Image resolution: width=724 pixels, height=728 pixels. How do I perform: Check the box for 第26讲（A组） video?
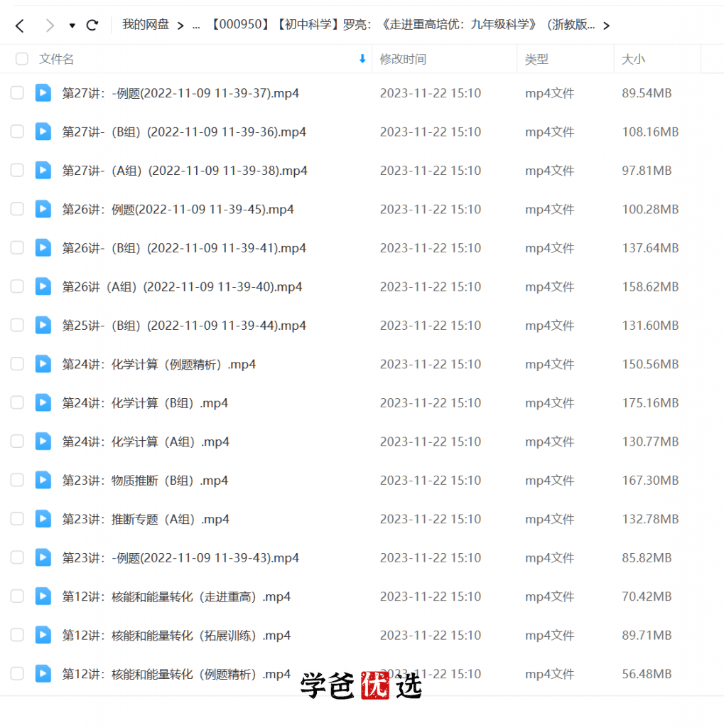pyautogui.click(x=17, y=287)
